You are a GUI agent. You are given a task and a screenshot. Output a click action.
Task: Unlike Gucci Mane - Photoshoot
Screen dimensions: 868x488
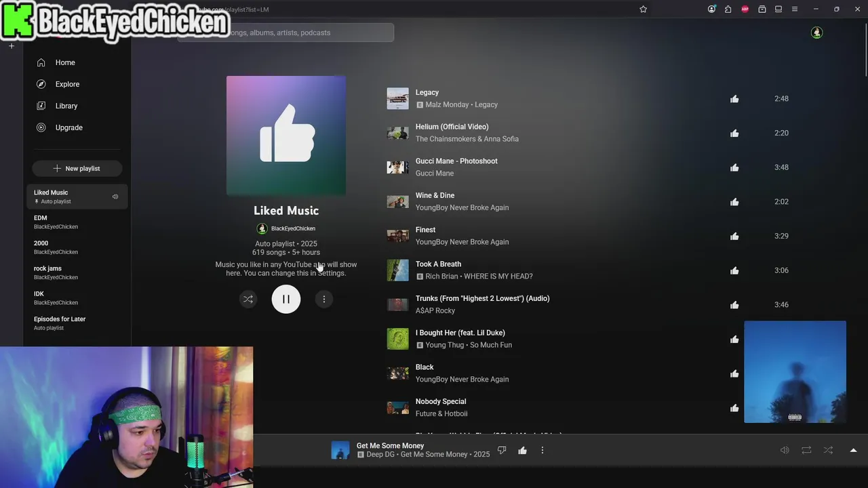734,167
